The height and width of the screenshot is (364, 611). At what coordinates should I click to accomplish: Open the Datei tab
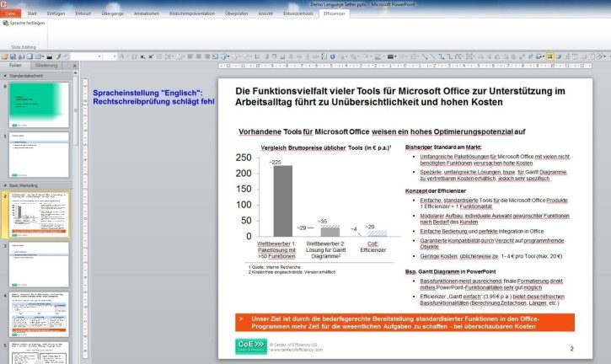(10, 13)
